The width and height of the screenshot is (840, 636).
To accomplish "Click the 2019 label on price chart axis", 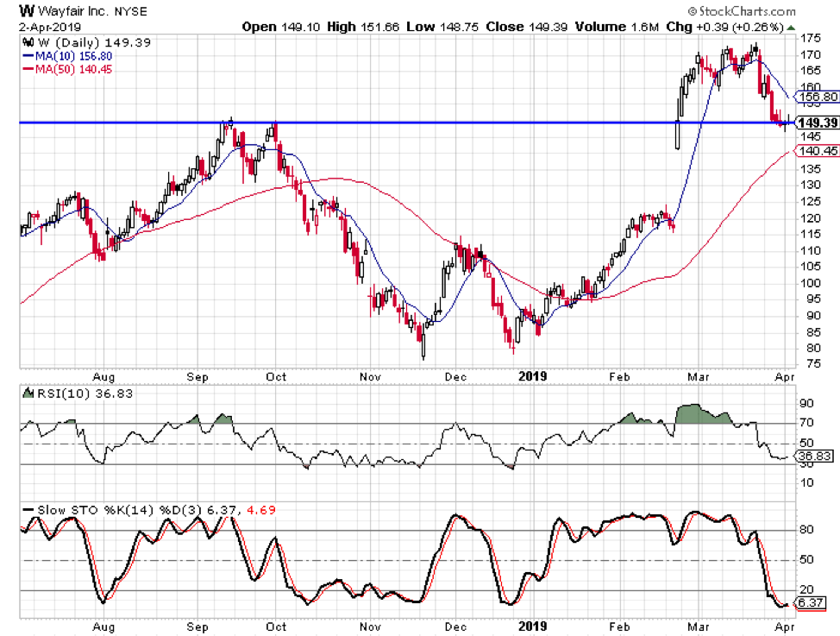I will pyautogui.click(x=533, y=376).
